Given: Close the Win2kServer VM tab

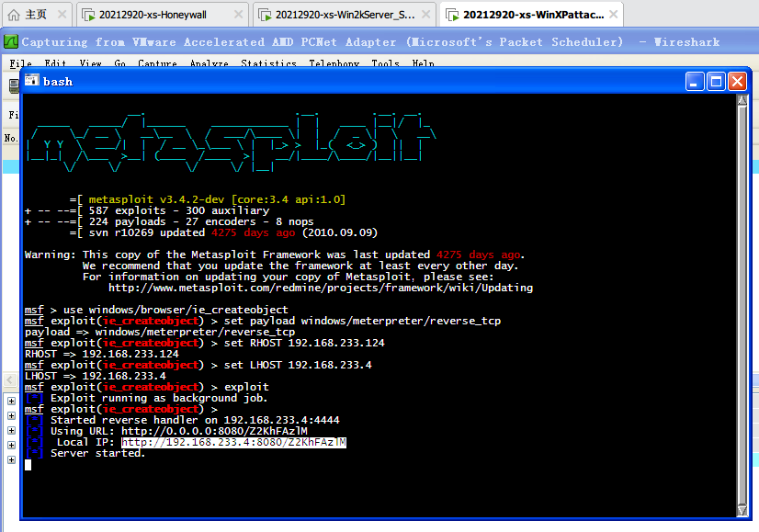Looking at the screenshot, I should (425, 15).
